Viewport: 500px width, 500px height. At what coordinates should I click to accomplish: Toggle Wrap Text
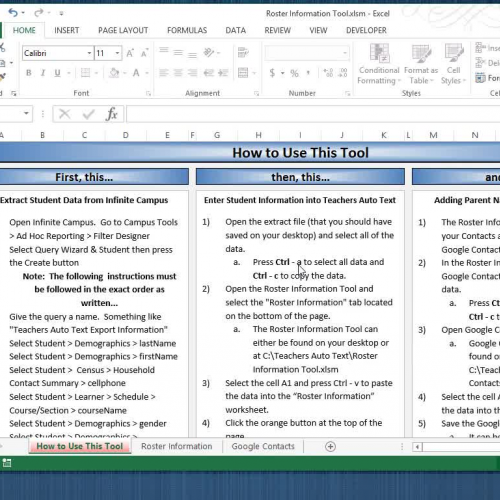click(x=243, y=53)
